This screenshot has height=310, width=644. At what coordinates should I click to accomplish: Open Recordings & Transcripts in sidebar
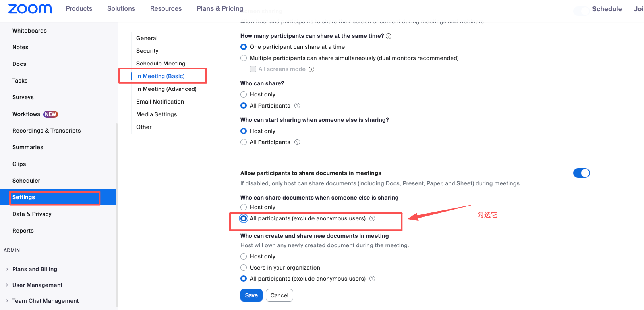point(46,131)
